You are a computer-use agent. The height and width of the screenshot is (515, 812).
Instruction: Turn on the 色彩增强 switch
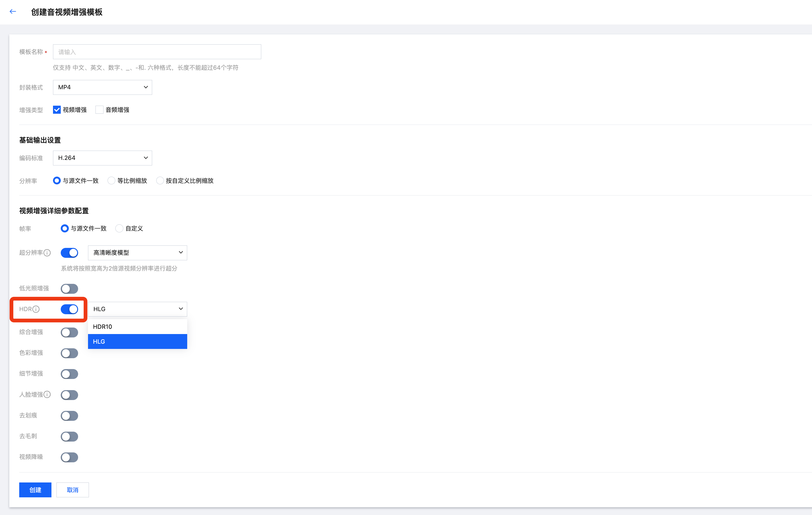[x=69, y=353]
